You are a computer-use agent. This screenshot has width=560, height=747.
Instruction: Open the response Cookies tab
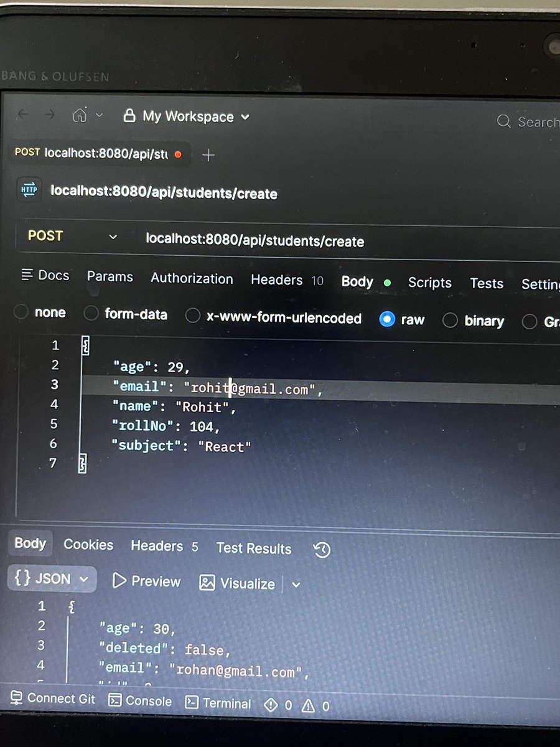pyautogui.click(x=88, y=545)
